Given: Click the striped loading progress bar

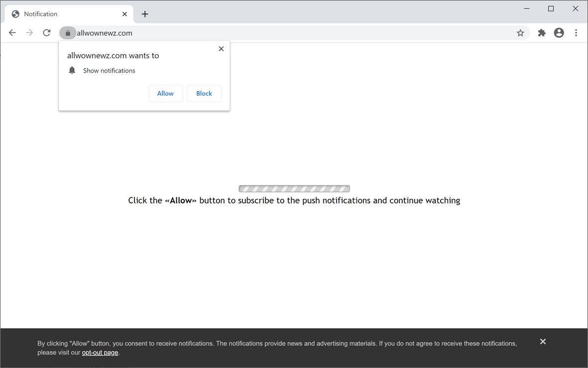Looking at the screenshot, I should pos(294,188).
